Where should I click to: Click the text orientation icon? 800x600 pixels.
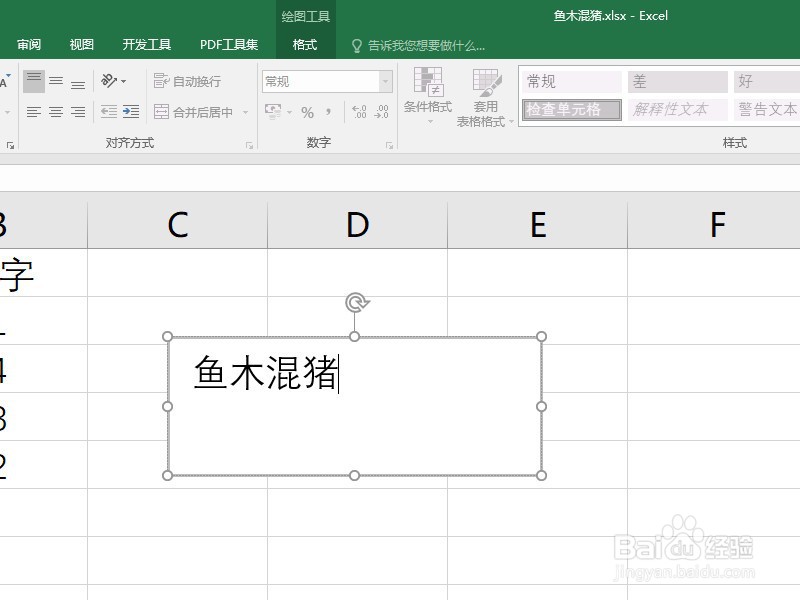point(109,81)
